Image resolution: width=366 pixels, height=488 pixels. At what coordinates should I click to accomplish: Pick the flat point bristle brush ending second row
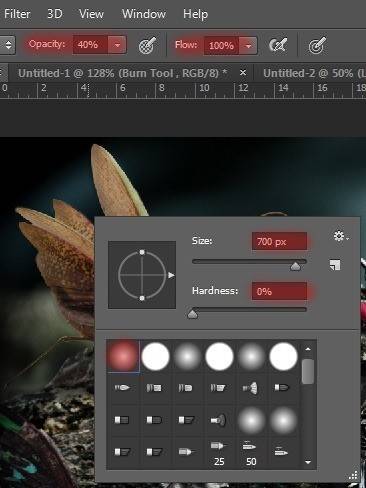click(281, 388)
